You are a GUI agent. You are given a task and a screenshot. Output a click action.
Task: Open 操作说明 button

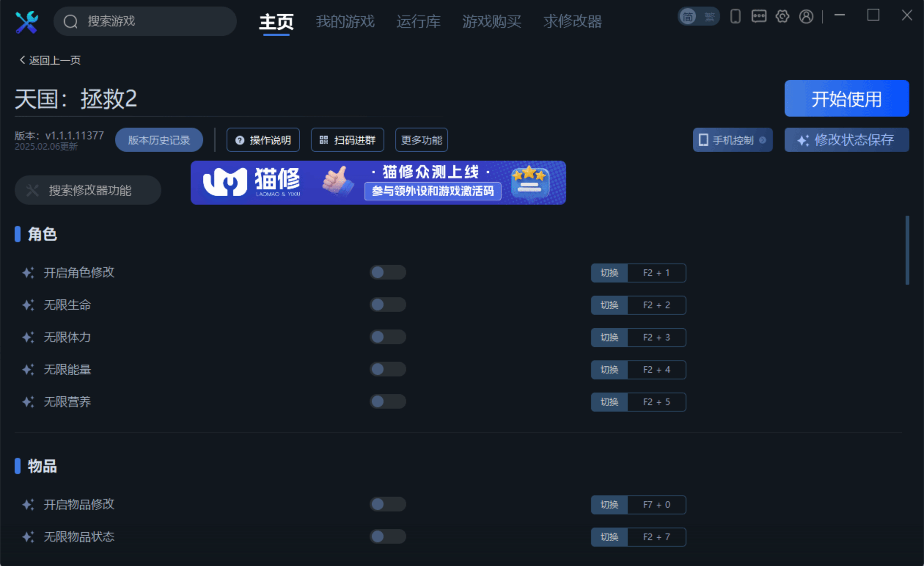[263, 140]
